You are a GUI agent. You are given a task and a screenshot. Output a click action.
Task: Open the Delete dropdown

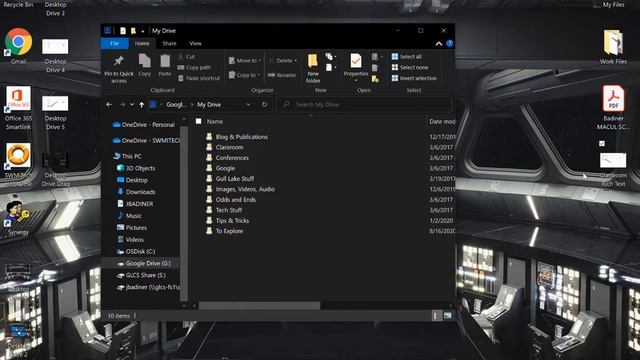(x=283, y=60)
